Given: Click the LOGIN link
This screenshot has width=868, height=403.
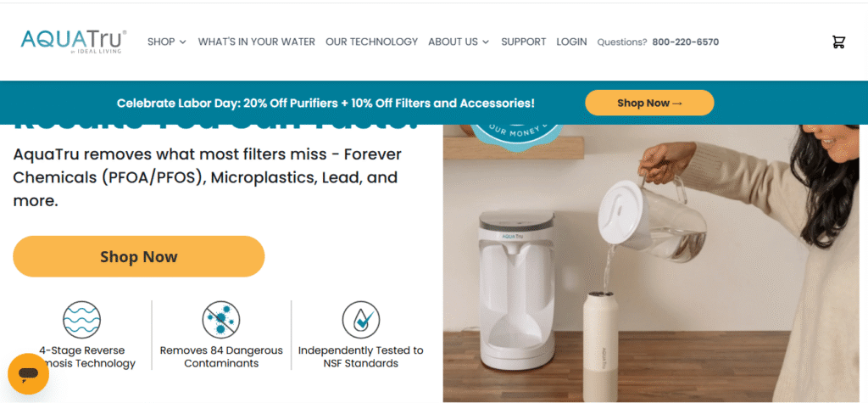Looking at the screenshot, I should tap(571, 42).
